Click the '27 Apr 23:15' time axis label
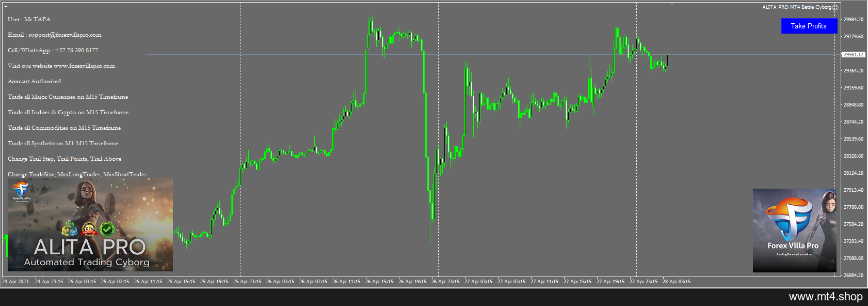This screenshot has width=868, height=306. pos(644,282)
